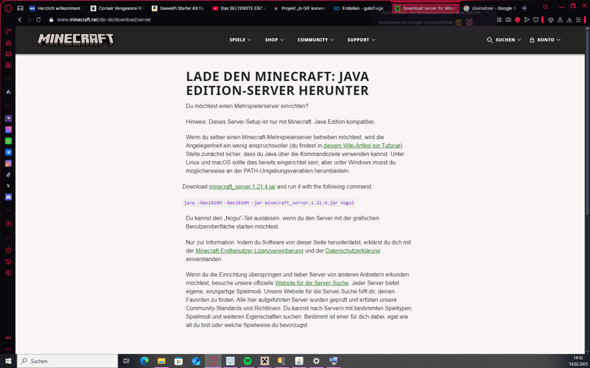Screen dimensions: 590x368
Task: Switch to the "Projekt In GIF konvert" tab
Action: [300, 8]
